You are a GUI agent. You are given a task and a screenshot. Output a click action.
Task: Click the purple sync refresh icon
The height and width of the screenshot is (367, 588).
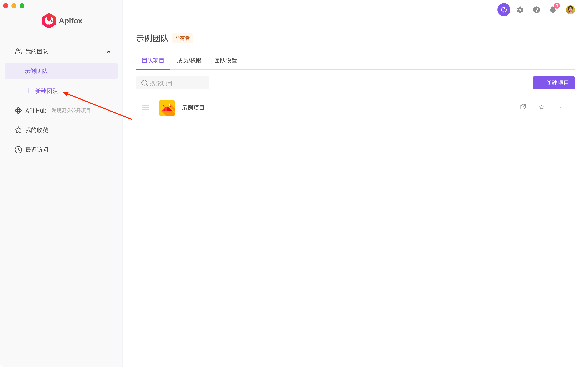[504, 10]
